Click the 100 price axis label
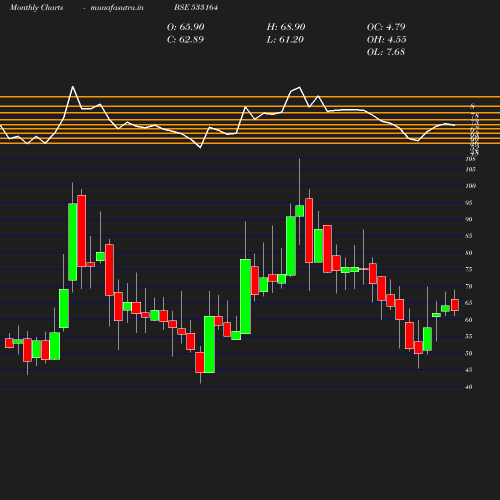The height and width of the screenshot is (500, 500). tap(471, 186)
